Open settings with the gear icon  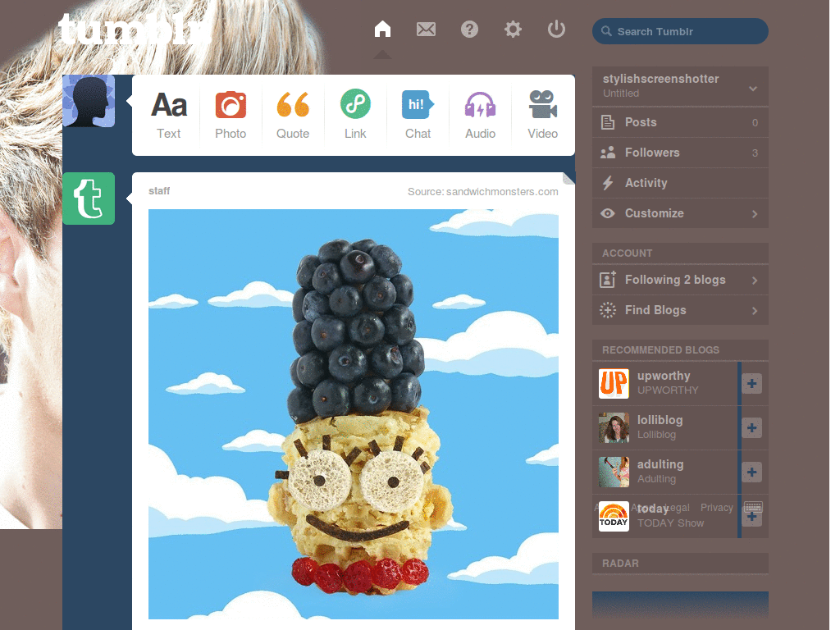(513, 29)
